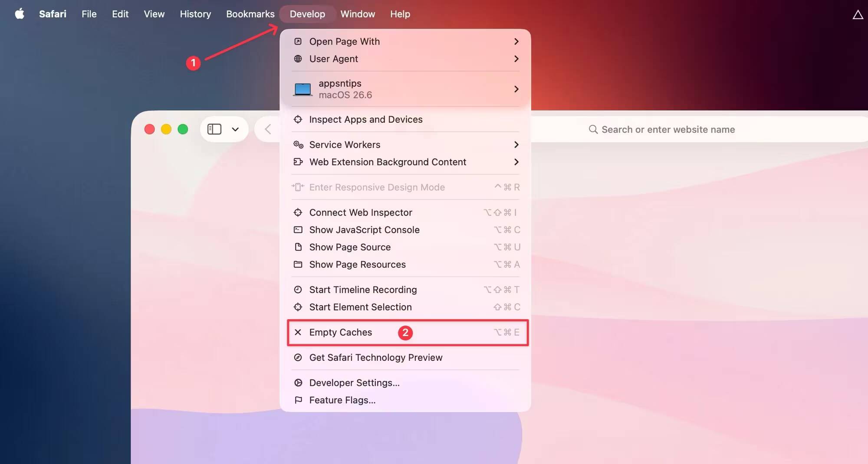Open the Develop menu in menu bar
Screen dimensions: 868x464
click(307, 14)
